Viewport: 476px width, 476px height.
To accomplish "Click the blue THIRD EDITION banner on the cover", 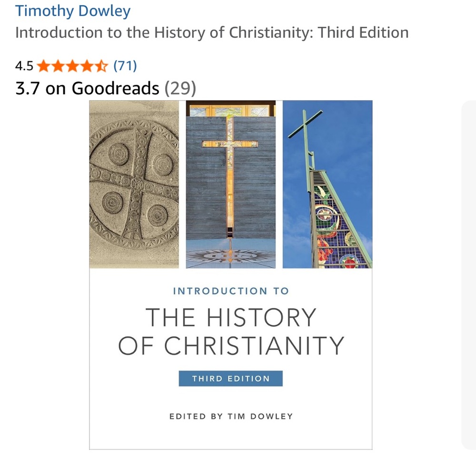I will click(x=230, y=378).
